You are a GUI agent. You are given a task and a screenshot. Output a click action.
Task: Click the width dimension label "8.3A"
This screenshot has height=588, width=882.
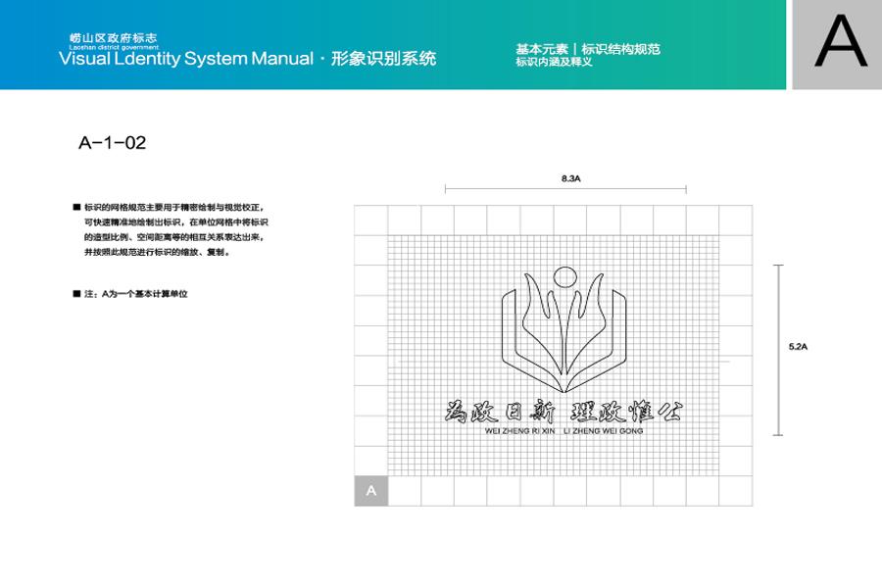[x=570, y=178]
